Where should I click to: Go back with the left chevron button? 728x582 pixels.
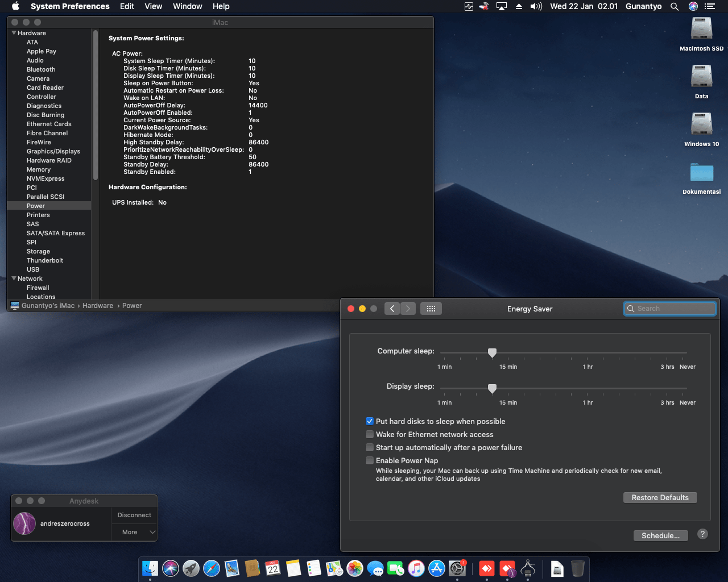392,309
